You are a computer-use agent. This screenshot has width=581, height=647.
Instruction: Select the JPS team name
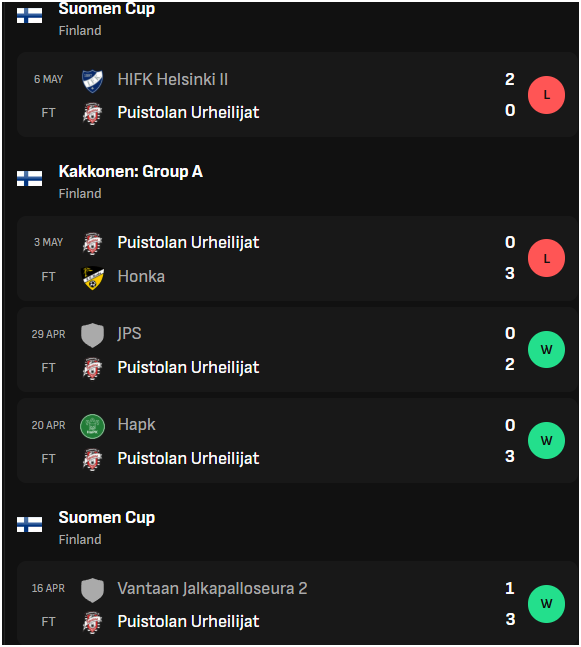tap(129, 333)
